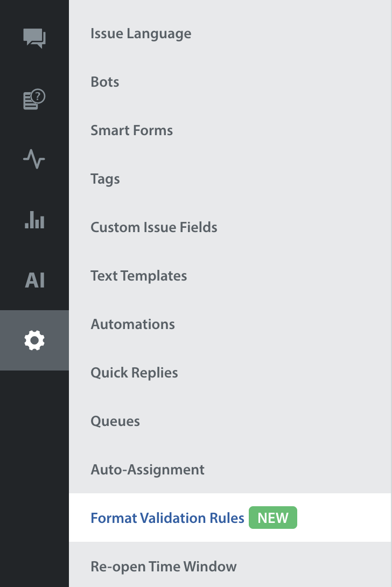The width and height of the screenshot is (392, 587).
Task: Go to Bots settings
Action: click(x=105, y=82)
